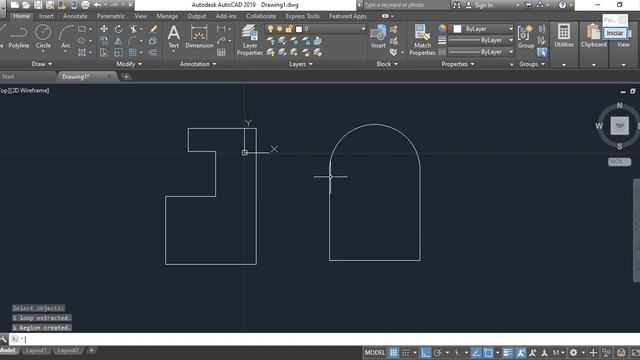Image resolution: width=640 pixels, height=360 pixels.
Task: Toggle layer on/off lightbulb icon
Action: 270,29
